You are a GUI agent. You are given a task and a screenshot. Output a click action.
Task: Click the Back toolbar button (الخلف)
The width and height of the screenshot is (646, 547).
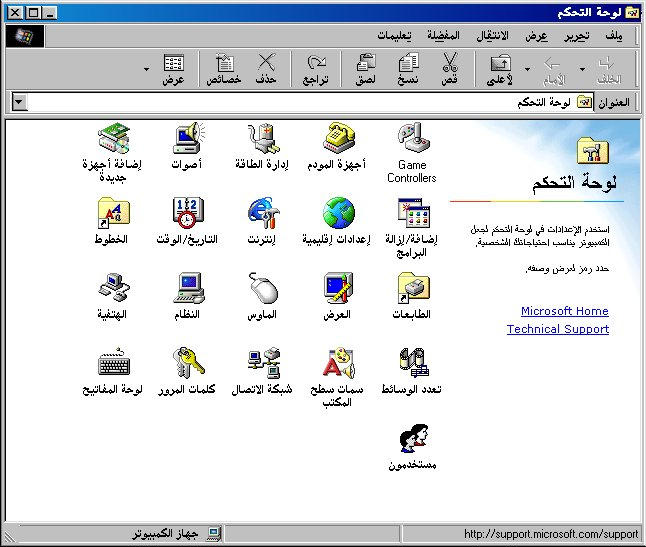coord(609,69)
